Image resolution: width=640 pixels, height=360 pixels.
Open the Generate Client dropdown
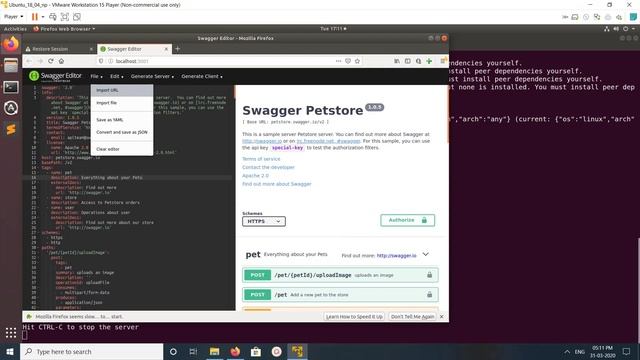point(202,76)
